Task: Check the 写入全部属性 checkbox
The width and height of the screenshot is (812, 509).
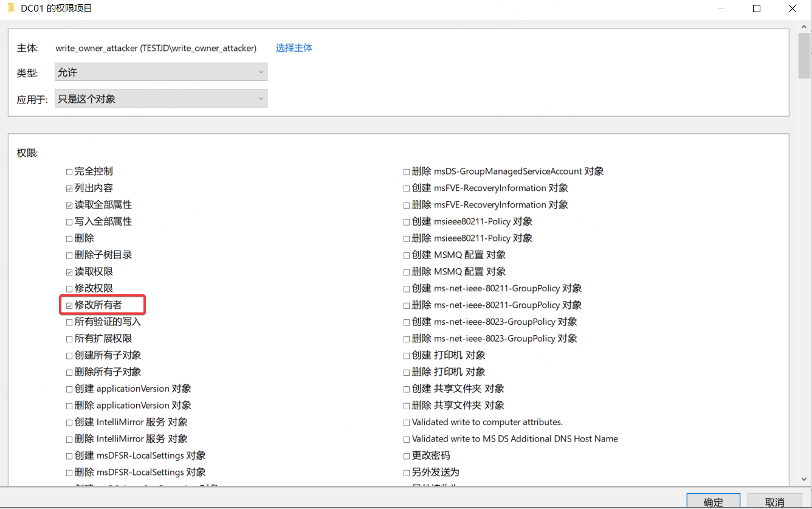Action: pos(69,222)
